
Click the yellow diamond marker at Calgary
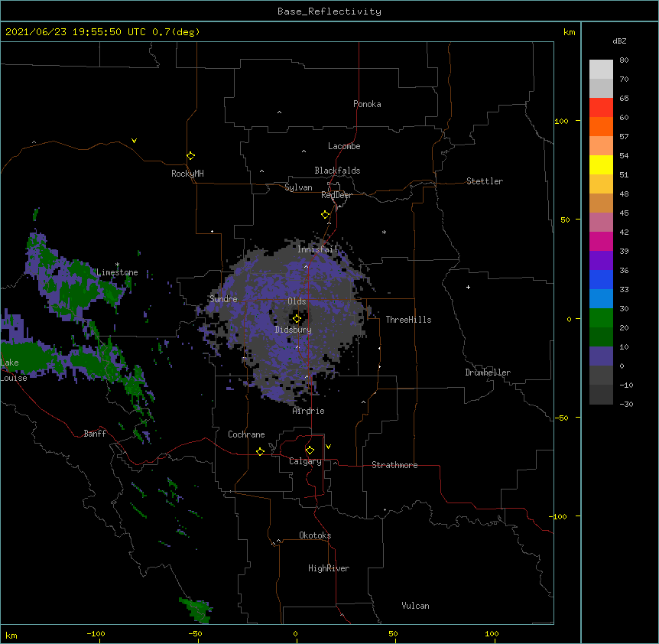[x=310, y=450]
